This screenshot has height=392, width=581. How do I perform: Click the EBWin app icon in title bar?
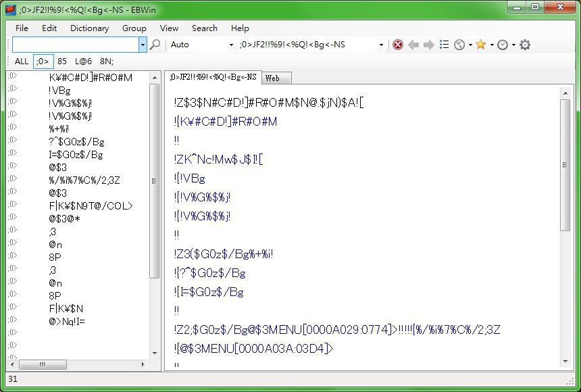tap(11, 9)
